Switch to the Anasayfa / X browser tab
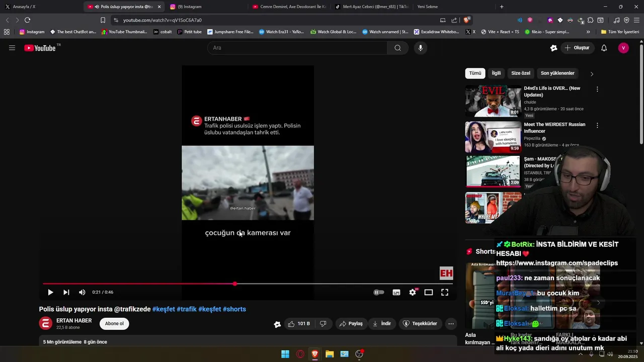 coord(40,7)
